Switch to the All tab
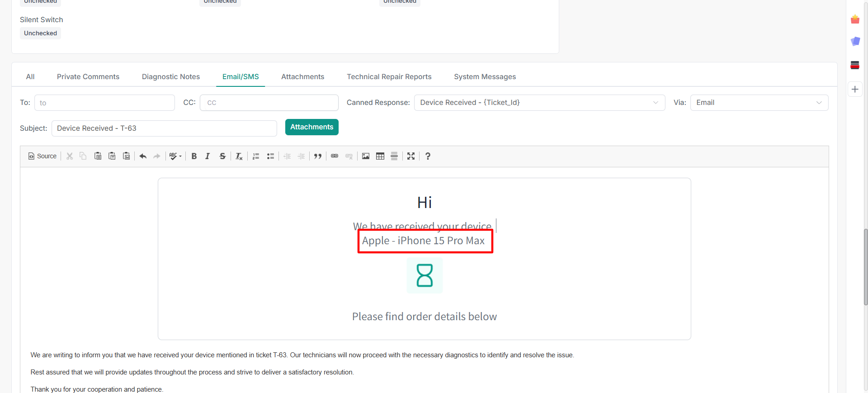Screen dimensions: 868x393 click(x=30, y=76)
